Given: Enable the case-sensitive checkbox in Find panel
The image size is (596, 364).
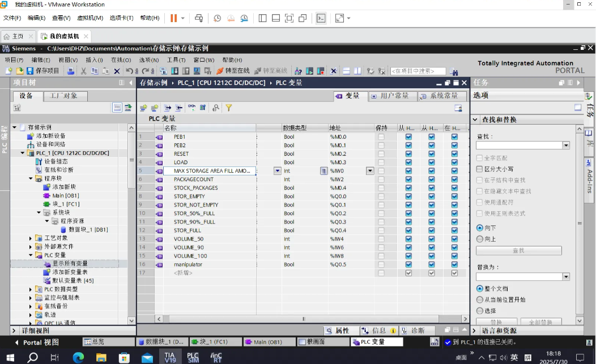Looking at the screenshot, I should coord(480,169).
